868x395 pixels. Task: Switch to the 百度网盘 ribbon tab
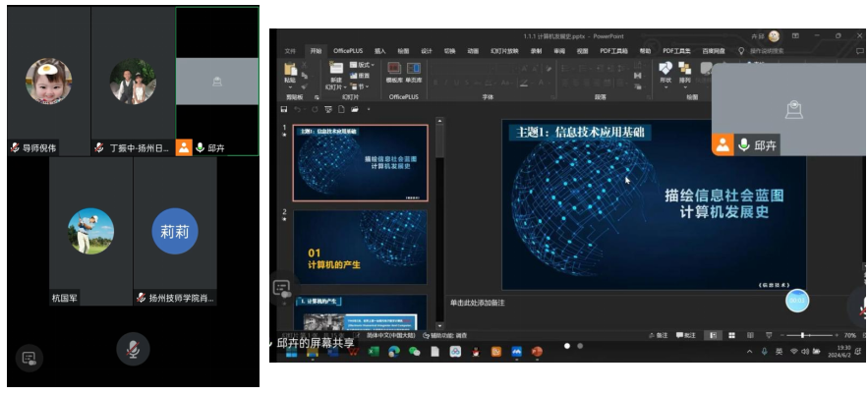click(714, 51)
